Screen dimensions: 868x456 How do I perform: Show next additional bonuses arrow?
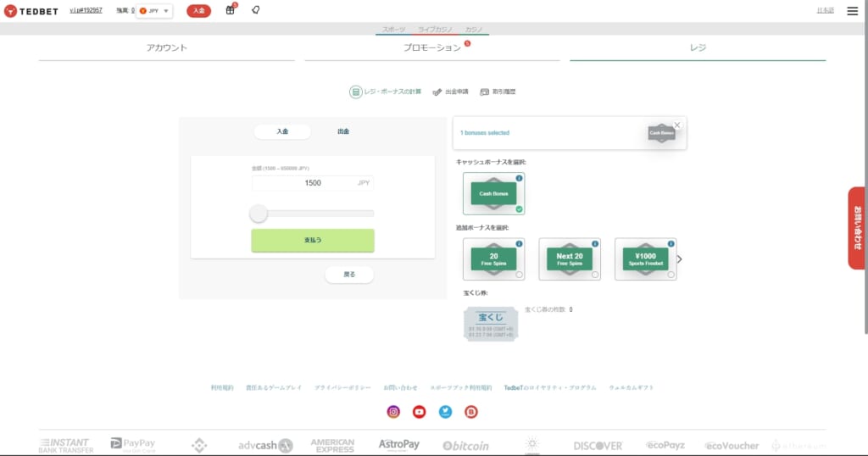[x=680, y=259]
